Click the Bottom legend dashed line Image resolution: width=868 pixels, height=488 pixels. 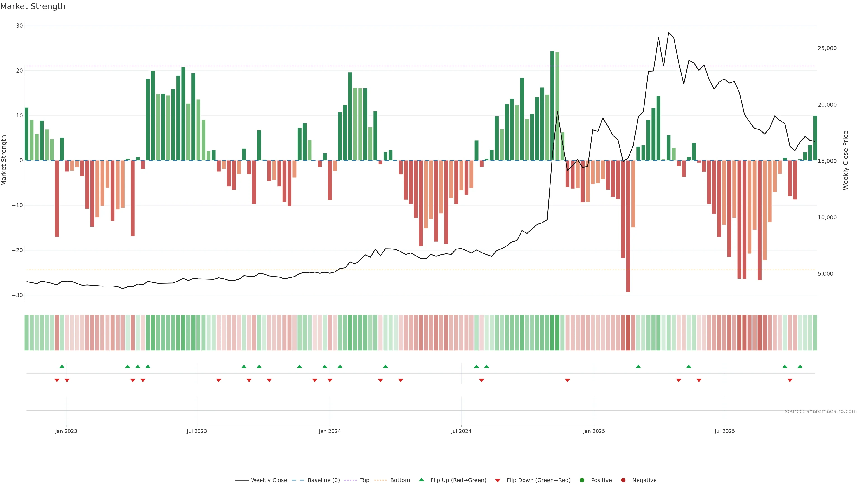pyautogui.click(x=380, y=480)
